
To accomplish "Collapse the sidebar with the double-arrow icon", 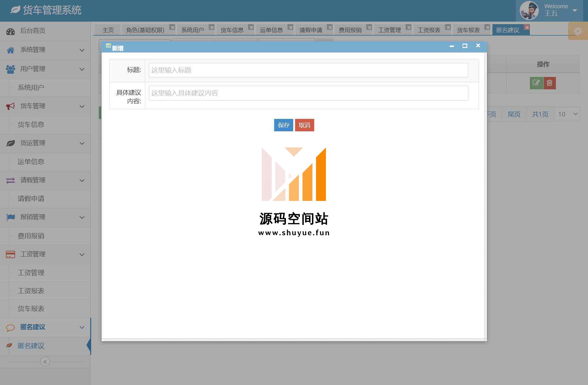I will 45,361.
